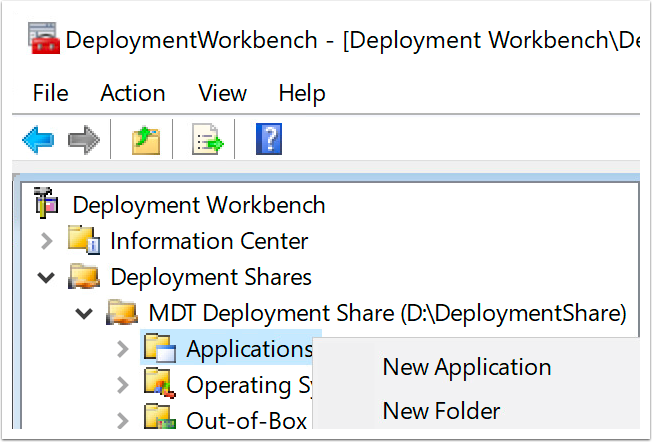
Task: Open the File menu
Action: click(x=50, y=93)
